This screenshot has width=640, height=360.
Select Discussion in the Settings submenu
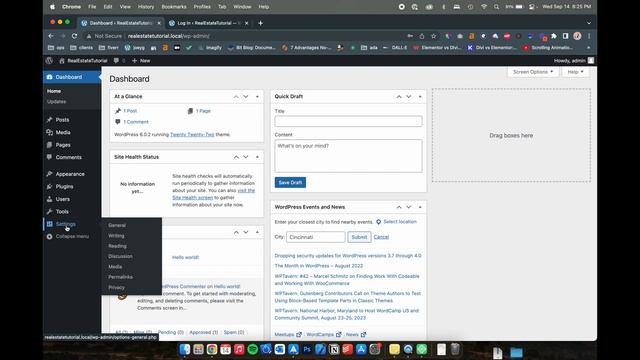click(x=120, y=256)
